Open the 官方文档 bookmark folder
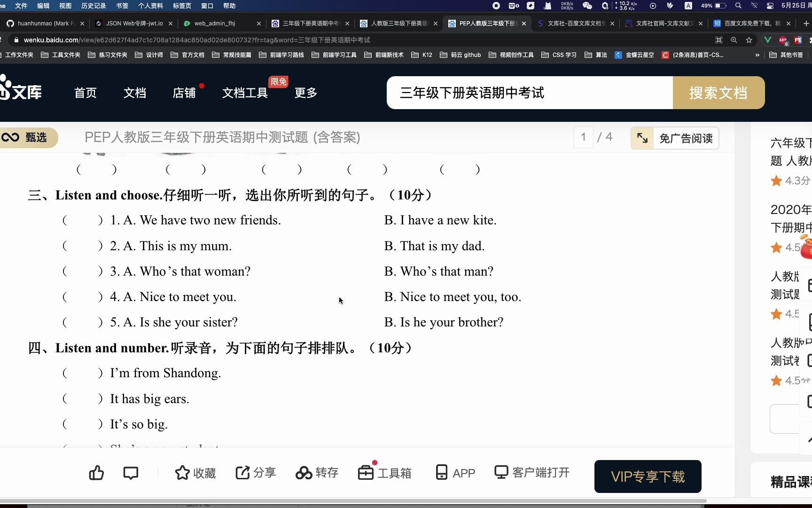Screen dimensions: 812x508 (187, 55)
